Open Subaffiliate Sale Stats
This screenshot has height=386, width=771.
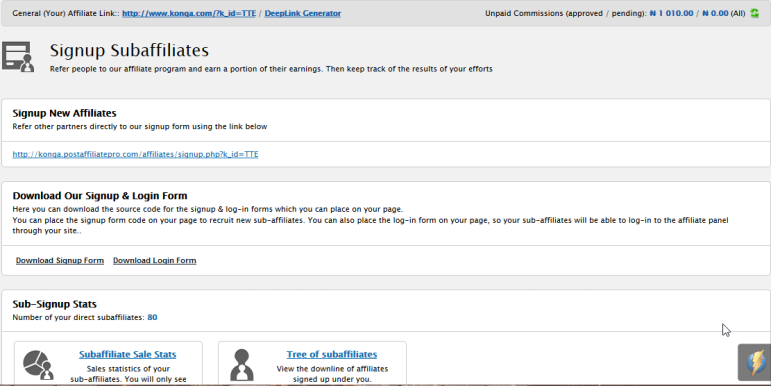tap(127, 354)
